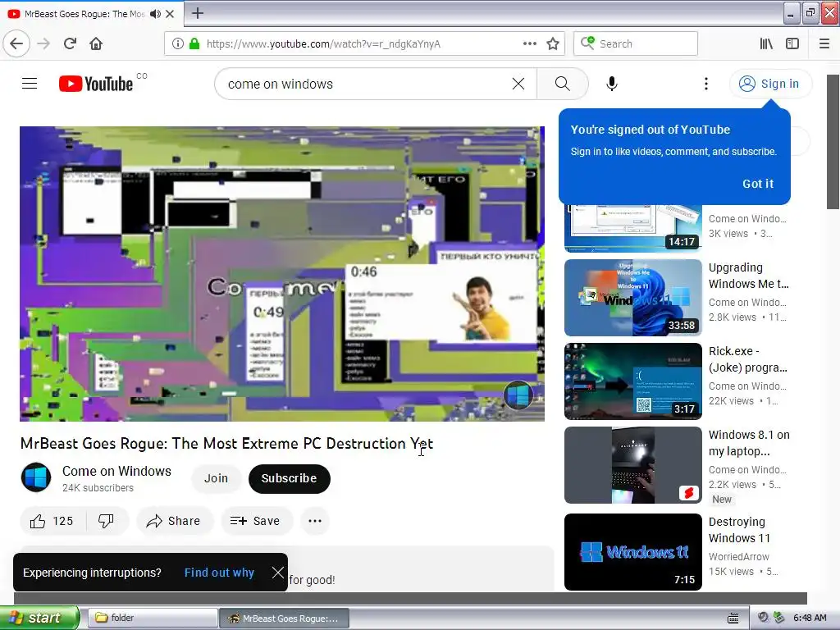This screenshot has width=840, height=630.
Task: Click Got it in signed out popup
Action: coord(757,184)
